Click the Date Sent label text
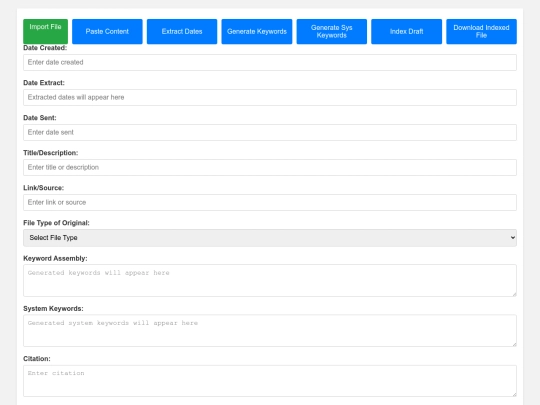 40,118
